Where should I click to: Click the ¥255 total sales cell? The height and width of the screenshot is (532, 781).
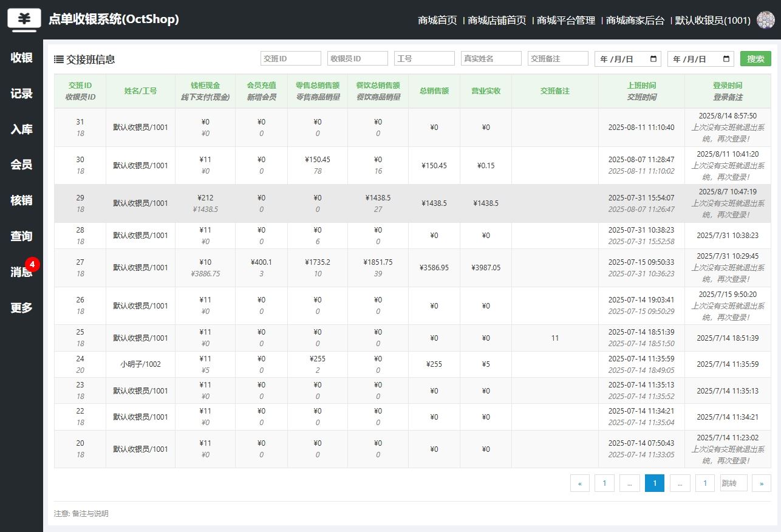434,364
